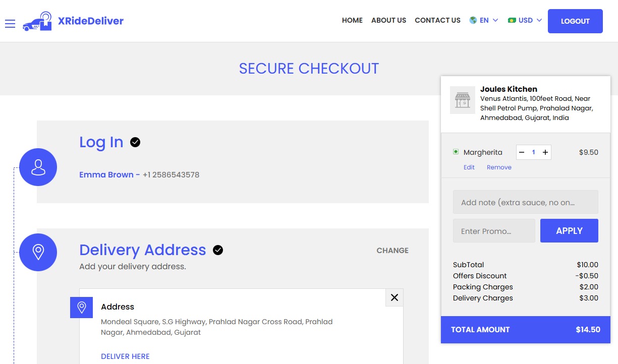Click the Add note input field
The height and width of the screenshot is (364, 618).
[x=525, y=202]
